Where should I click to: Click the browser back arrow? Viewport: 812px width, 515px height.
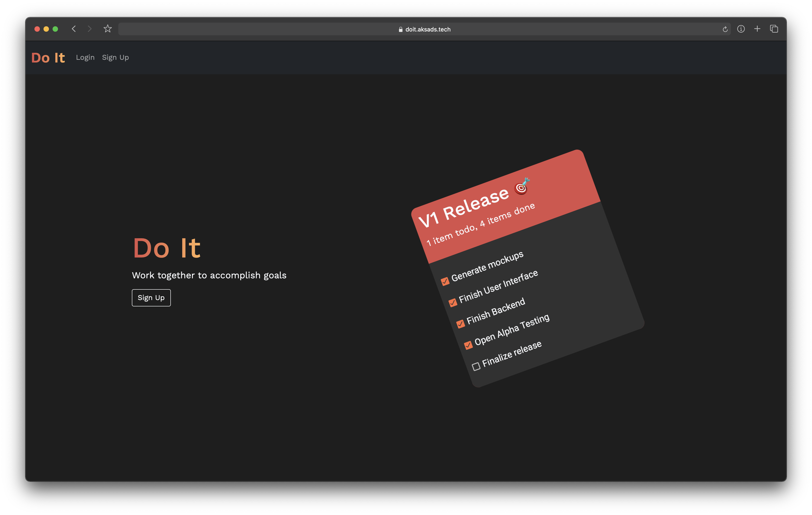click(74, 29)
